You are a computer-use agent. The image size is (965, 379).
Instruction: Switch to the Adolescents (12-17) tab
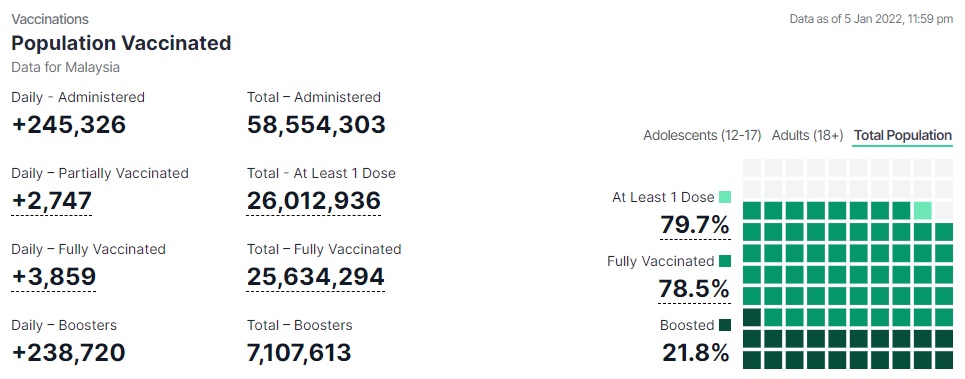click(702, 135)
